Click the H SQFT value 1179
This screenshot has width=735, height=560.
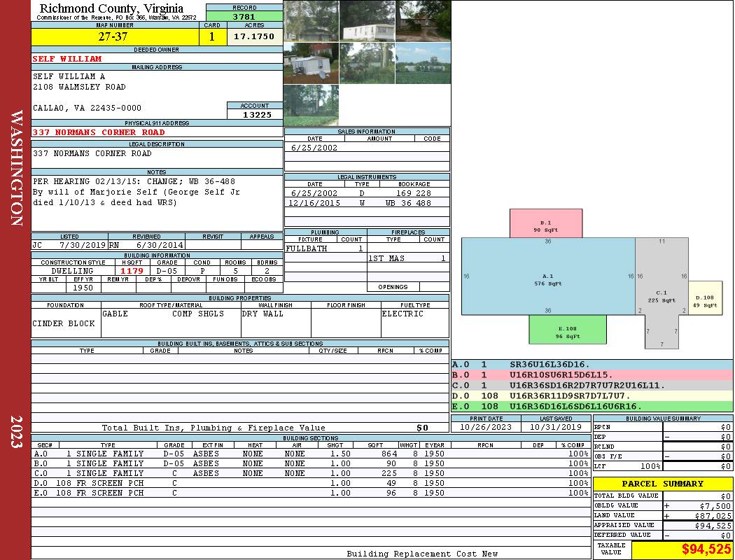pos(132,271)
